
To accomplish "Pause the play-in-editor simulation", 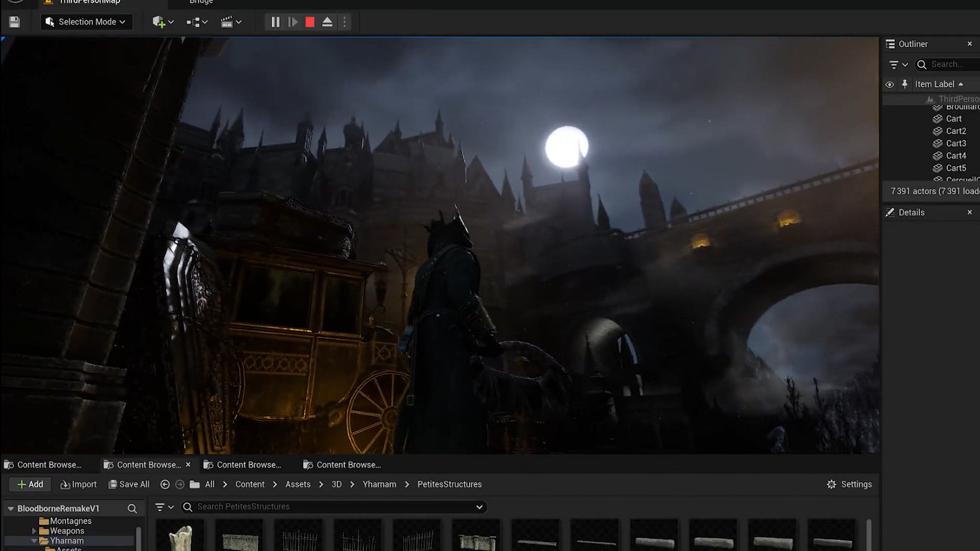I will coord(275,22).
